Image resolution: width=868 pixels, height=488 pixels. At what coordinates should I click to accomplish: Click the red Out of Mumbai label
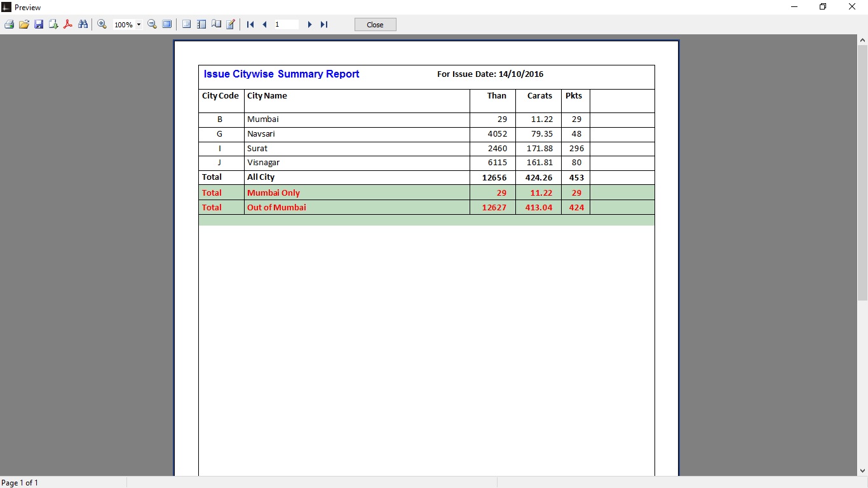(276, 207)
